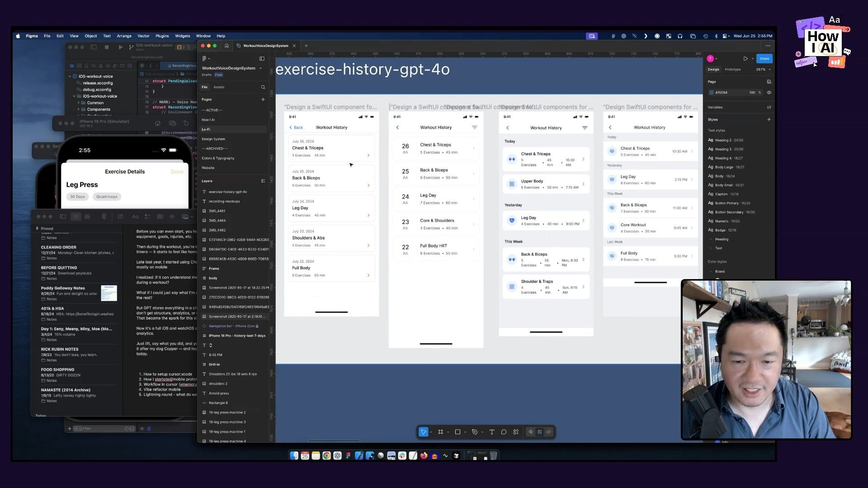This screenshot has height=488, width=868.
Task: Toggle the Figma left sidebar panel icon
Action: click(262, 58)
